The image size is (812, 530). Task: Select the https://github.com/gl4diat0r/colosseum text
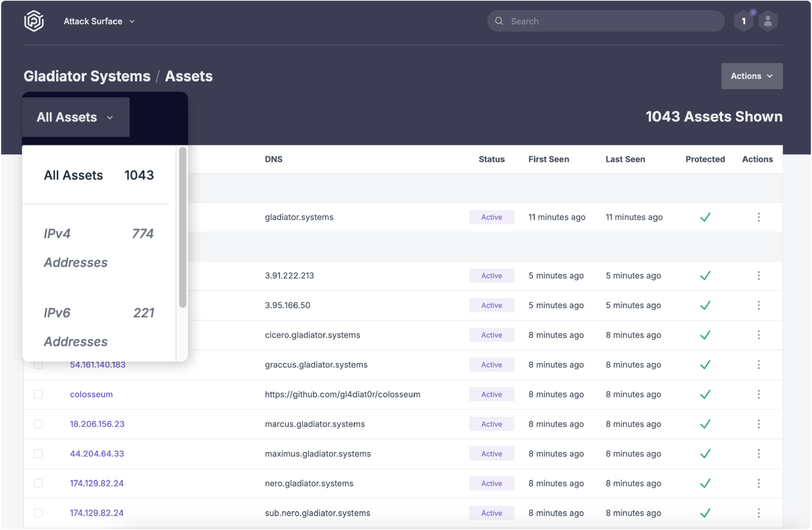pyautogui.click(x=343, y=394)
